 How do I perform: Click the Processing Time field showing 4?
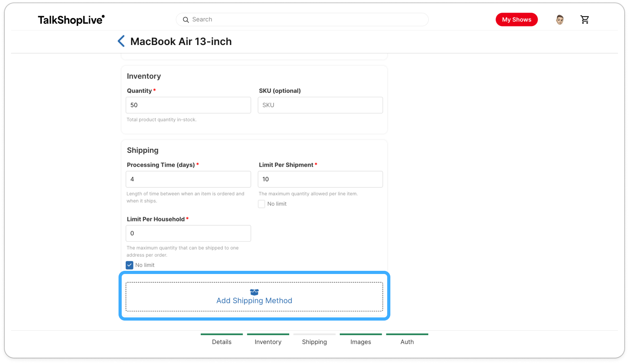188,179
